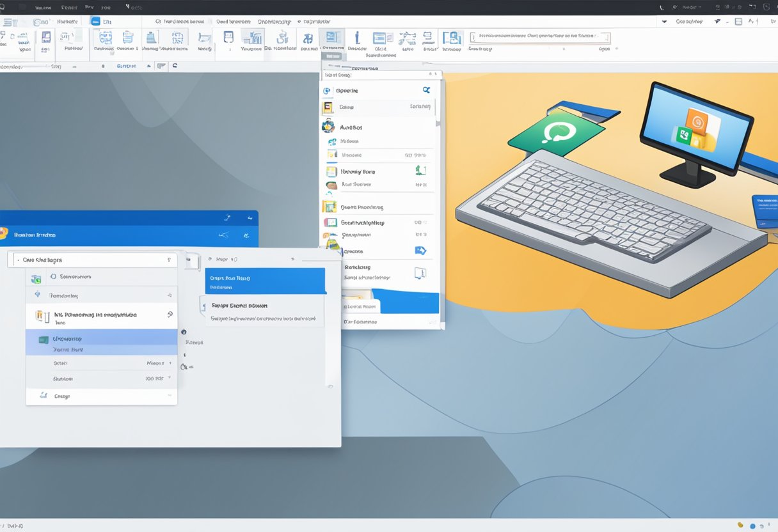The height and width of the screenshot is (532, 778).
Task: Click the share icon in blue dialog header
Action: (x=223, y=235)
